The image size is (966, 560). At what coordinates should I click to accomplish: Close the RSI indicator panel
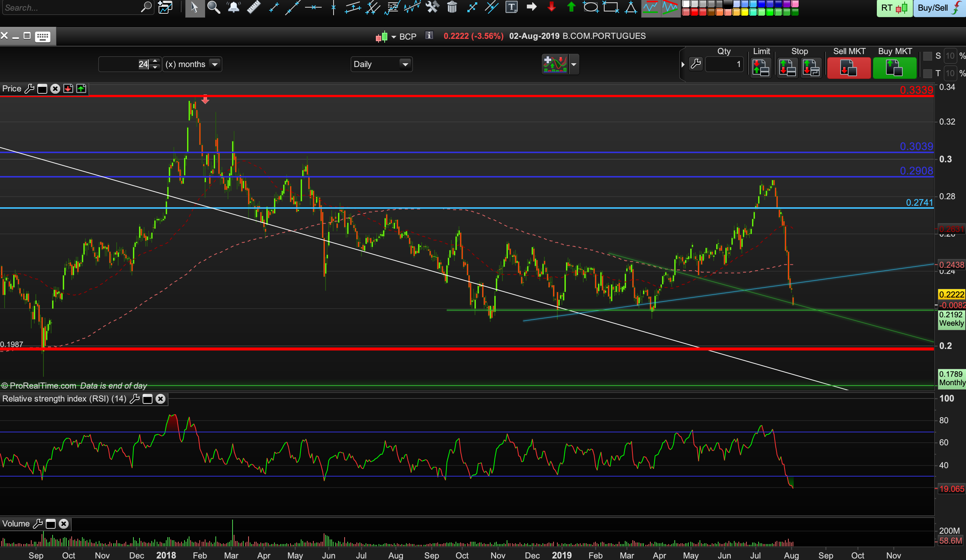160,399
